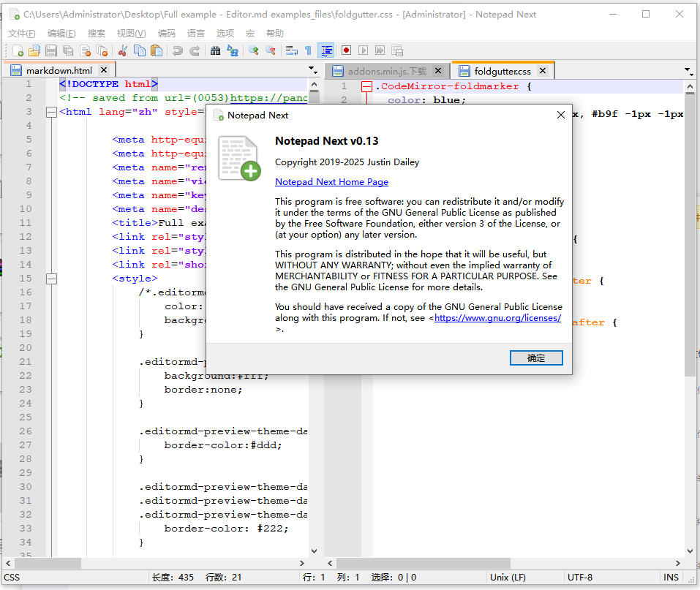Click the Save file toolbar icon

coord(51,50)
